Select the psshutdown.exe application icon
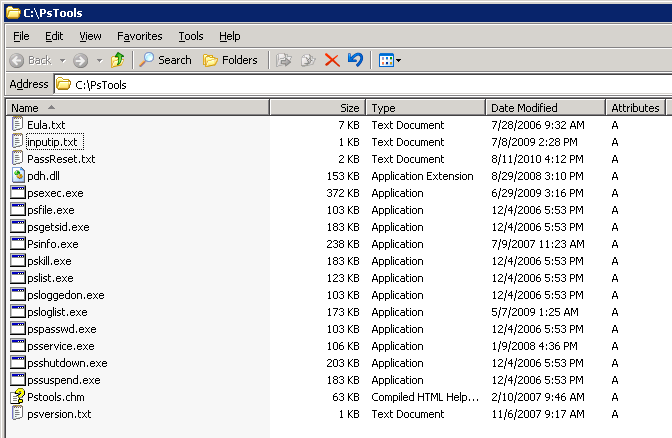Image resolution: width=672 pixels, height=438 pixels. pos(18,362)
